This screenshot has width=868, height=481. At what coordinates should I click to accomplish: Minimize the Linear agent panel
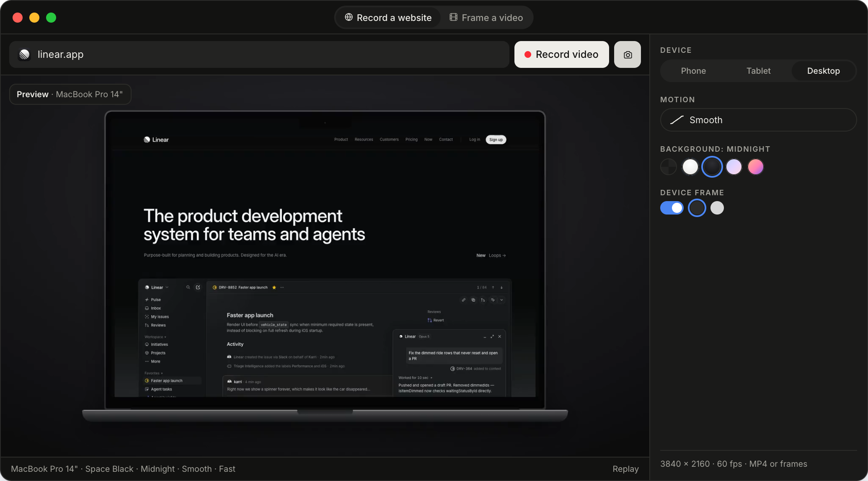[485, 336]
